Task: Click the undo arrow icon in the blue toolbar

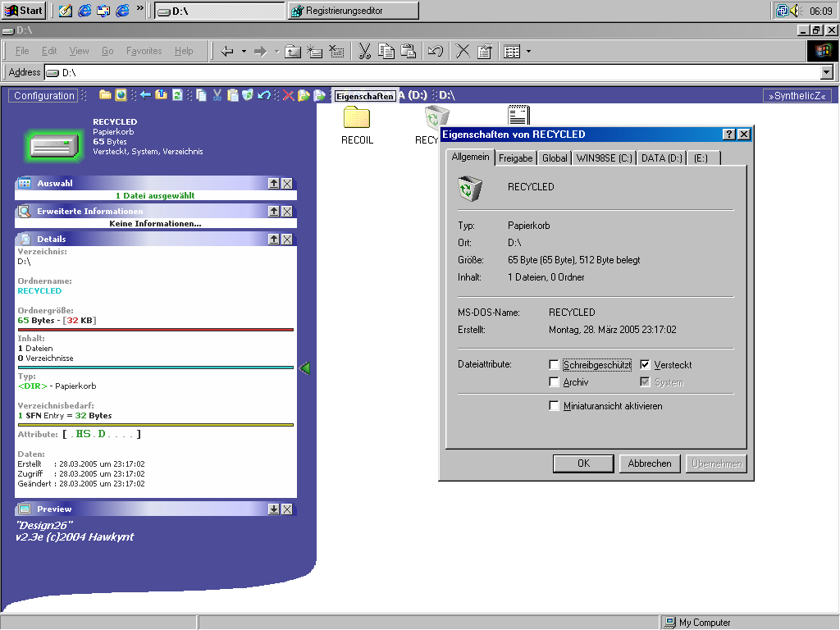Action: (x=263, y=95)
